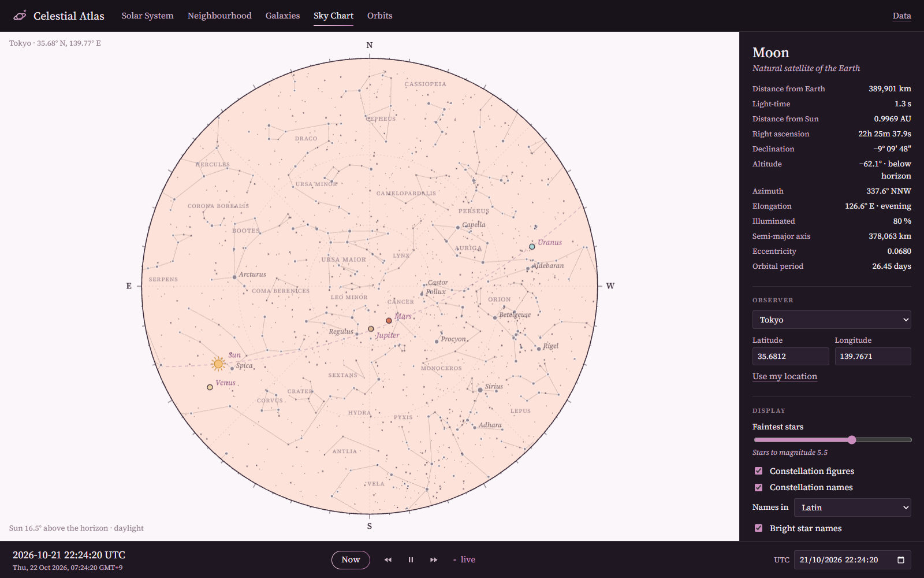
Task: Click the Celestial Atlas title
Action: pos(69,16)
